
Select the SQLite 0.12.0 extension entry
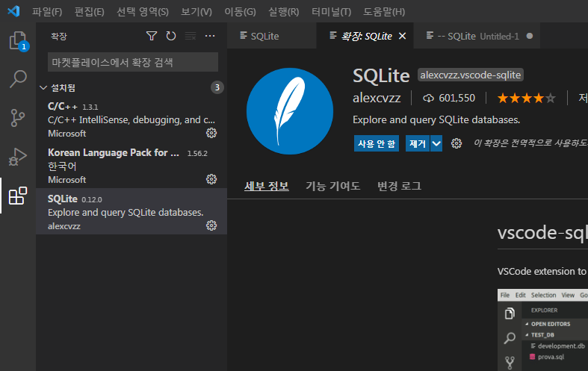131,211
